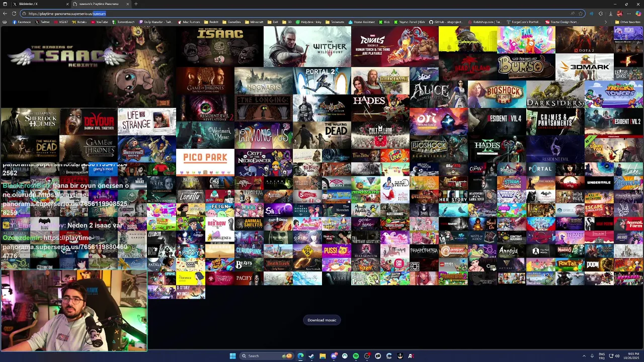Reload the current page

[14, 14]
